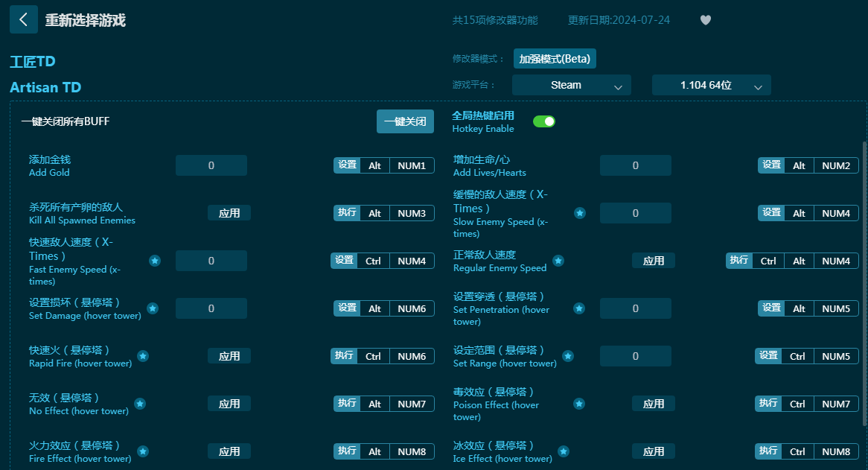Apply Poison Effect for hover tower

tap(654, 404)
